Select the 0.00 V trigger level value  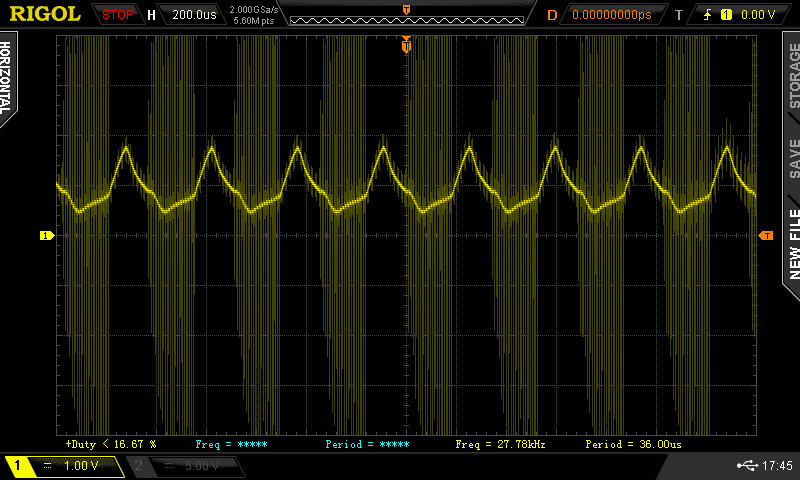[758, 15]
